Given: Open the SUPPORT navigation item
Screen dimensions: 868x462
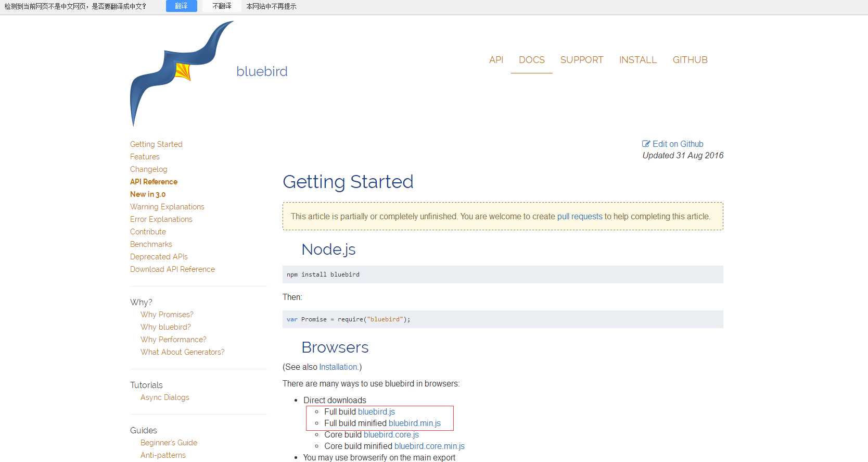Looking at the screenshot, I should coord(582,60).
